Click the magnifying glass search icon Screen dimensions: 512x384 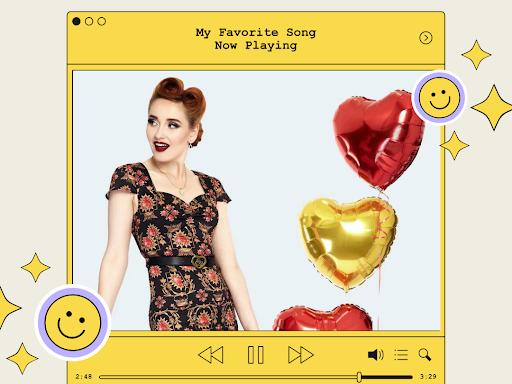tap(425, 355)
